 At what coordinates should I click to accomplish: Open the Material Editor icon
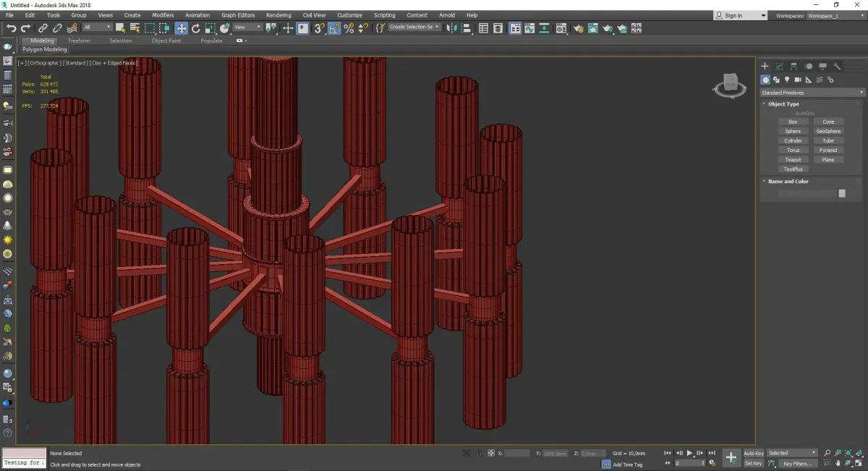coord(561,28)
